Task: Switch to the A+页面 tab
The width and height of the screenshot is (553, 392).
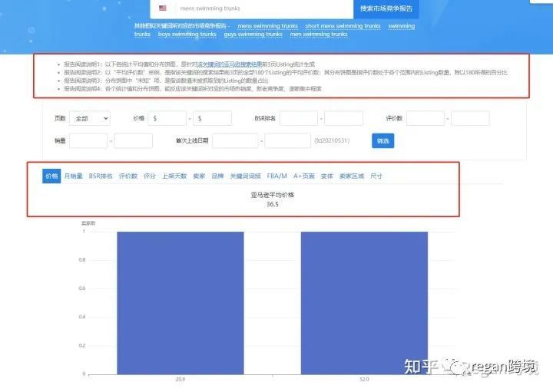Action: pos(304,176)
